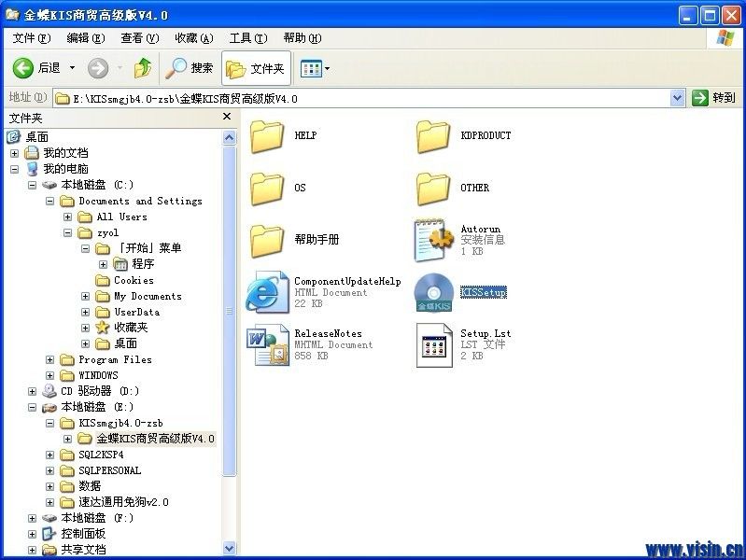Open the 工具(T) menu
This screenshot has height=560, width=746.
pyautogui.click(x=247, y=38)
